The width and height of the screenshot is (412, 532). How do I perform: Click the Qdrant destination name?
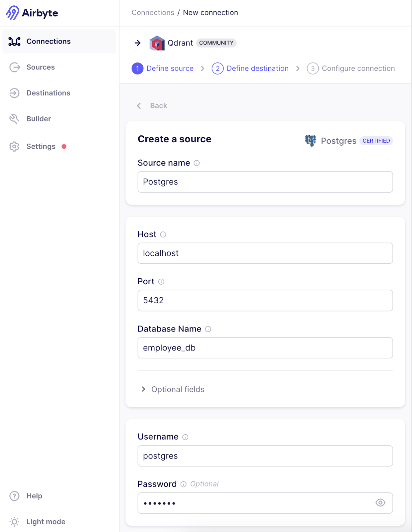pyautogui.click(x=180, y=43)
